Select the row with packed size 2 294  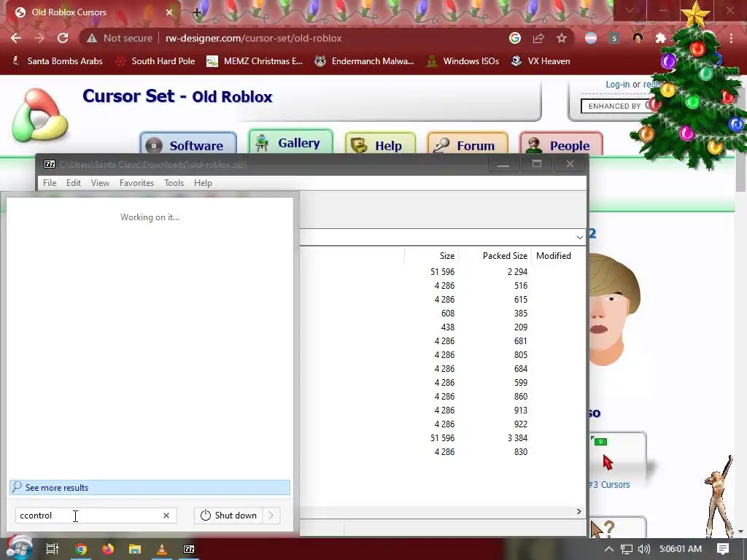(443, 271)
